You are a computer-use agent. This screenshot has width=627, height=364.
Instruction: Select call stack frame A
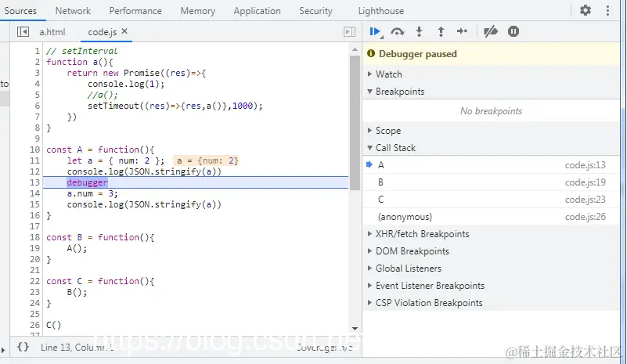491,165
